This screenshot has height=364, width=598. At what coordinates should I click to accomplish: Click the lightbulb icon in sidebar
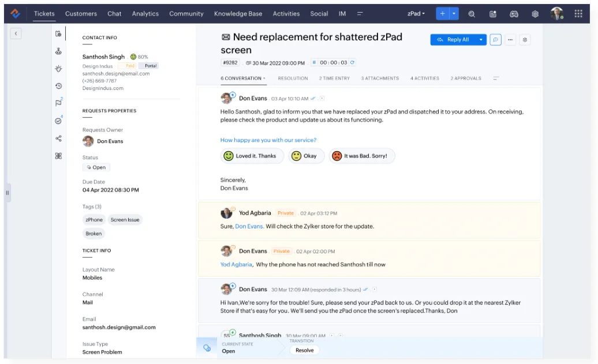[58, 69]
